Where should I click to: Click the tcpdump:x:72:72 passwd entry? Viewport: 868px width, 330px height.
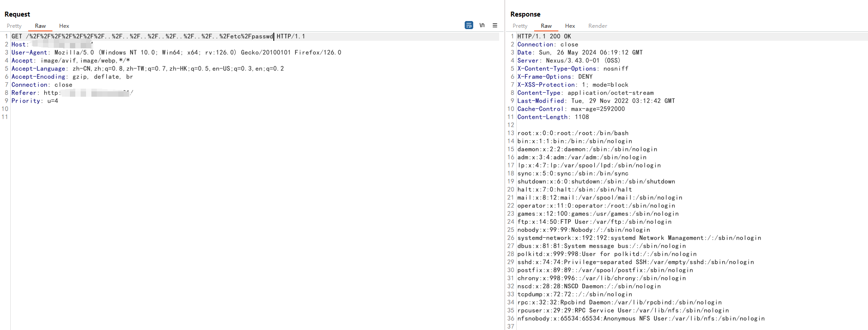pyautogui.click(x=574, y=294)
